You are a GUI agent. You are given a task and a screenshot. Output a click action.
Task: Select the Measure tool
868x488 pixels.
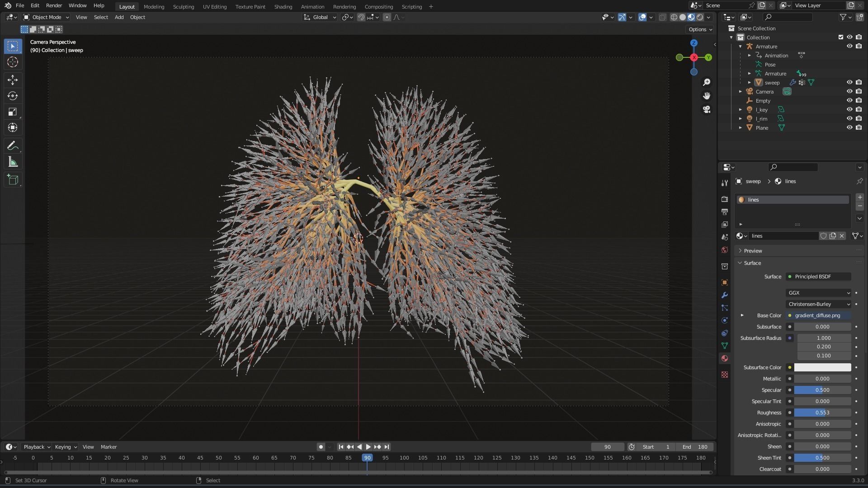tap(13, 162)
